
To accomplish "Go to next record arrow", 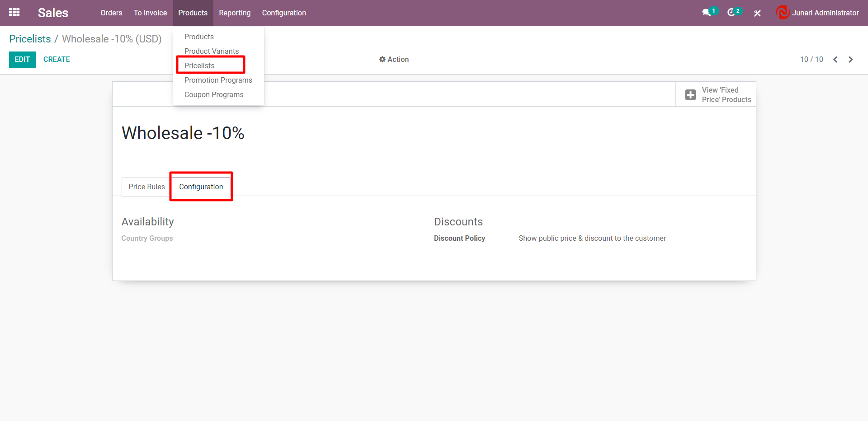I will pos(851,60).
